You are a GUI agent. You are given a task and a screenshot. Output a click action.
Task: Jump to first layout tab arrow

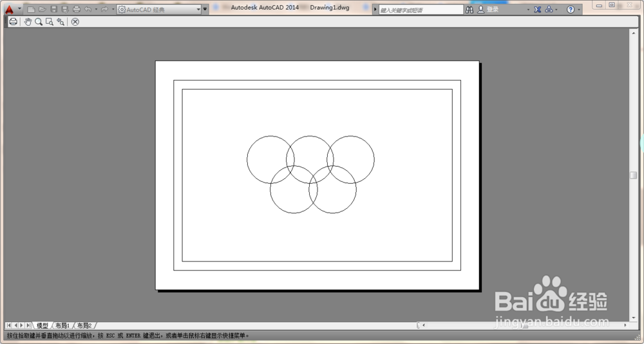coord(8,325)
